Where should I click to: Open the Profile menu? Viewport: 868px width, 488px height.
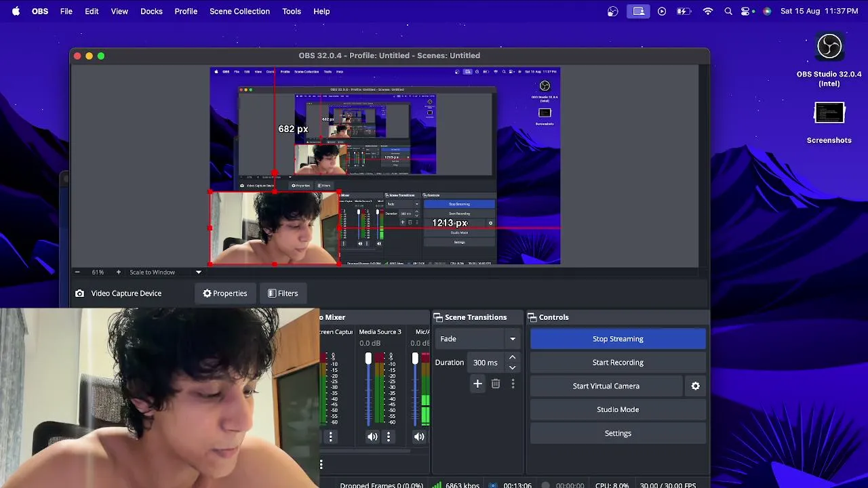186,11
